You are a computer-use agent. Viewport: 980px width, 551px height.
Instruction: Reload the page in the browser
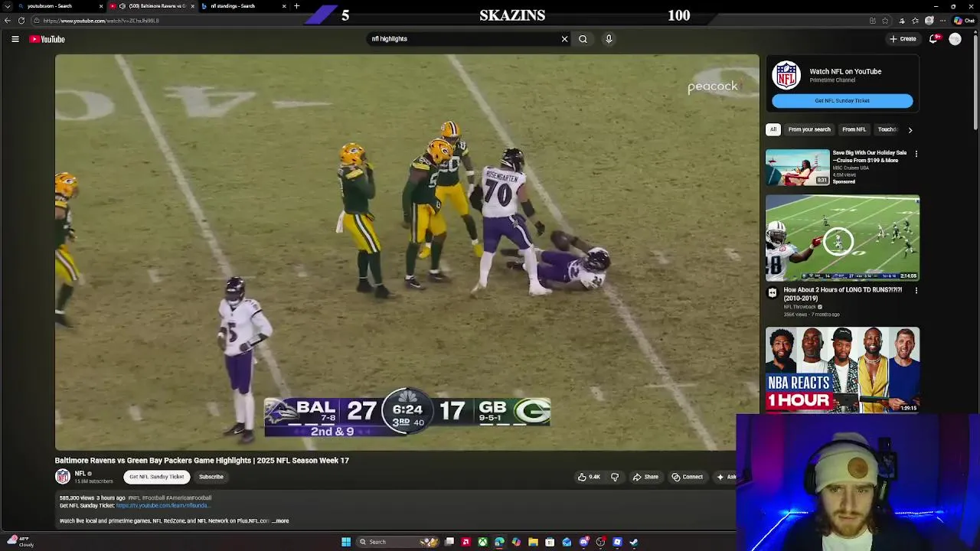21,21
